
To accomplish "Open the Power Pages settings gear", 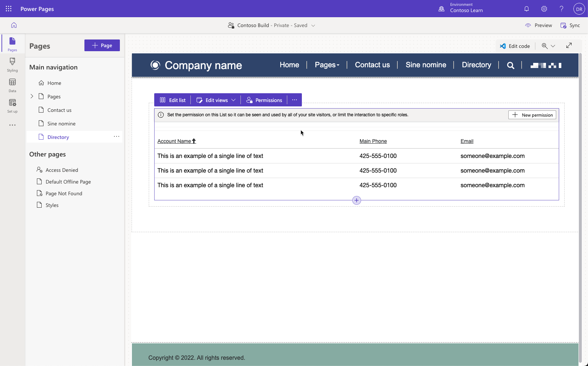I will pyautogui.click(x=544, y=8).
